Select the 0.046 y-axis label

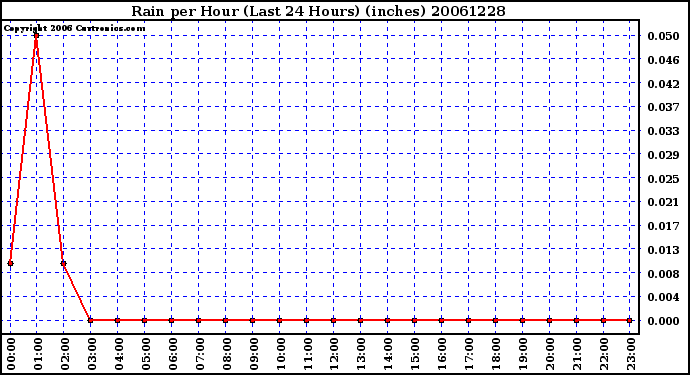pos(663,60)
